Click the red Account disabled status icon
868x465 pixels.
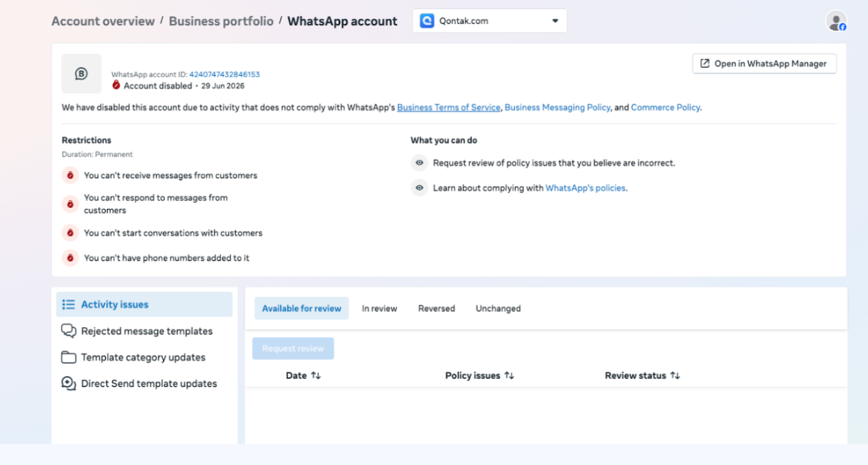point(116,85)
